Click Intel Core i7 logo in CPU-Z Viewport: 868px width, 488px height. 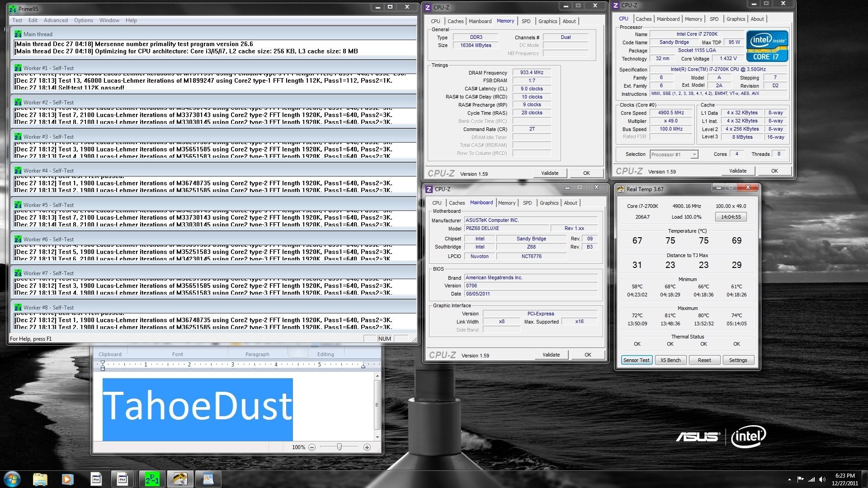767,46
